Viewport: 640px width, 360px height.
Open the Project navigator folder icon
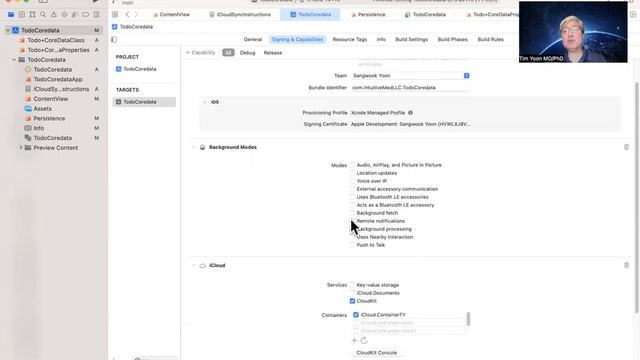[11, 15]
